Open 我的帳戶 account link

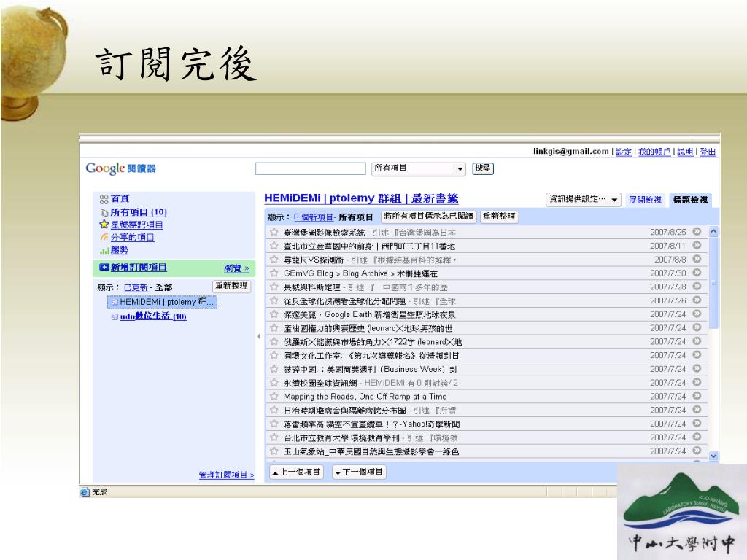(x=654, y=152)
